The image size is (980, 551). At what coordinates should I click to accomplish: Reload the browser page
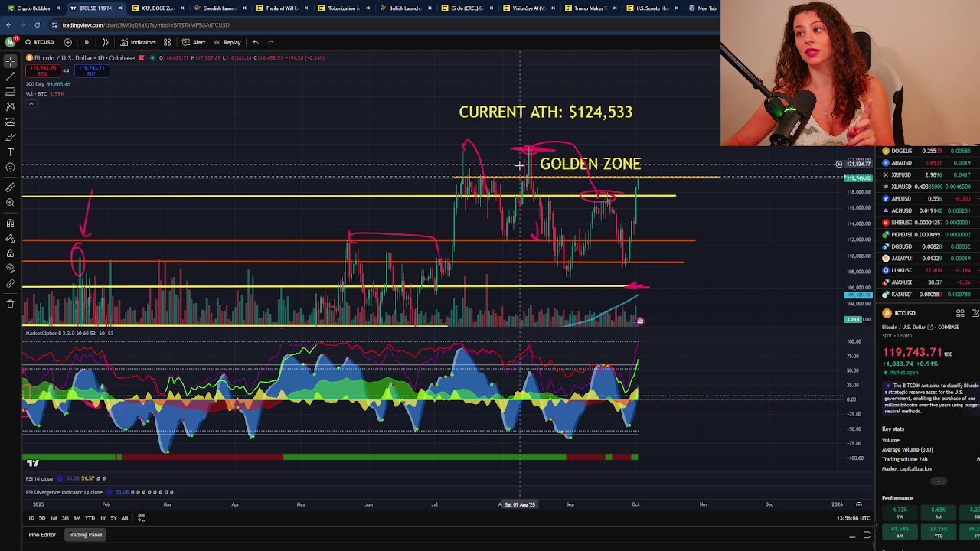37,24
